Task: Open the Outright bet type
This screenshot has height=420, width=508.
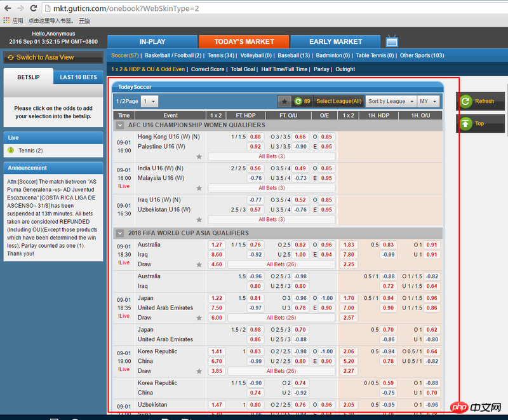Action: 345,69
